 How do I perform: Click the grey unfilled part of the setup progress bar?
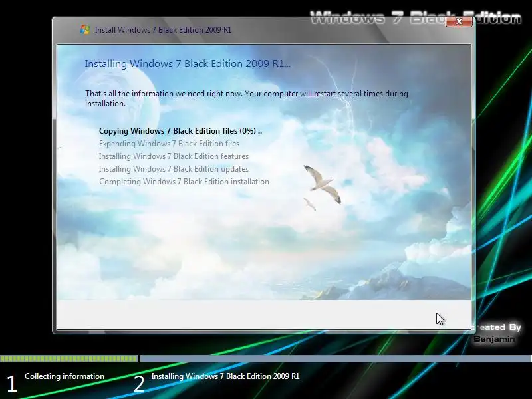[336, 358]
